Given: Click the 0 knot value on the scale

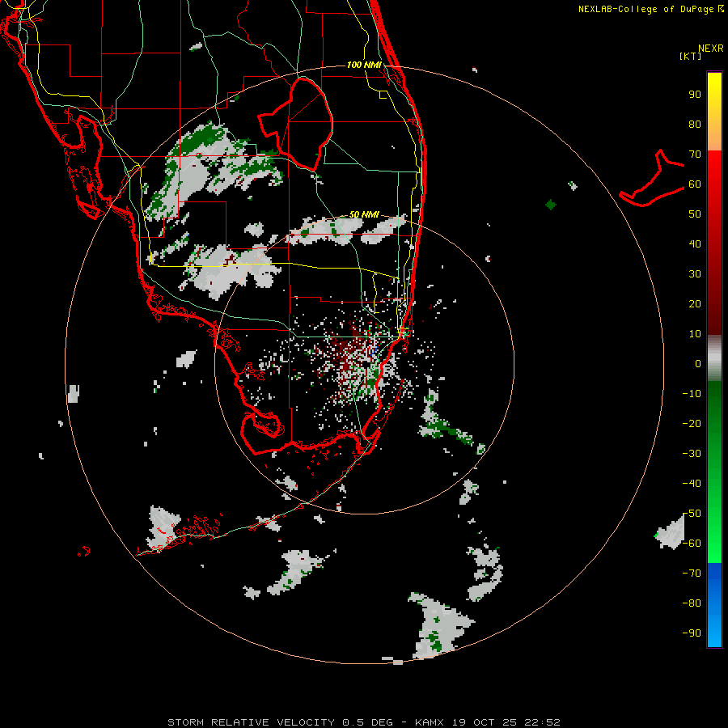Looking at the screenshot, I should click(698, 363).
